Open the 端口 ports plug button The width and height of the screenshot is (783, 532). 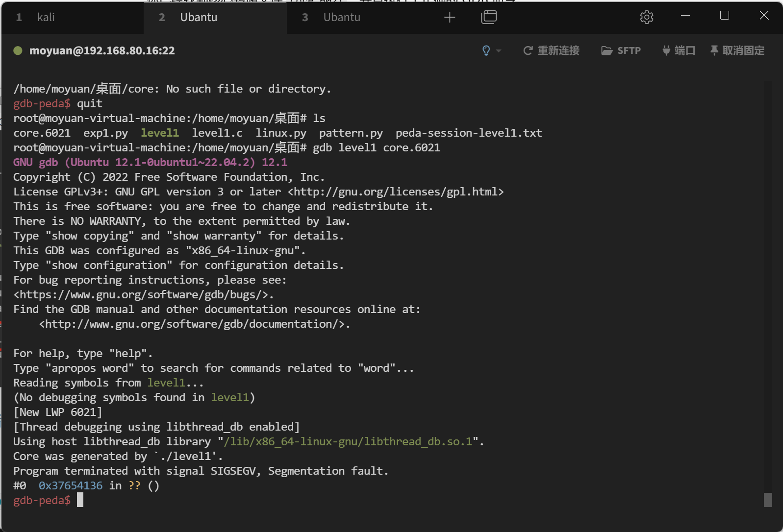tap(679, 50)
